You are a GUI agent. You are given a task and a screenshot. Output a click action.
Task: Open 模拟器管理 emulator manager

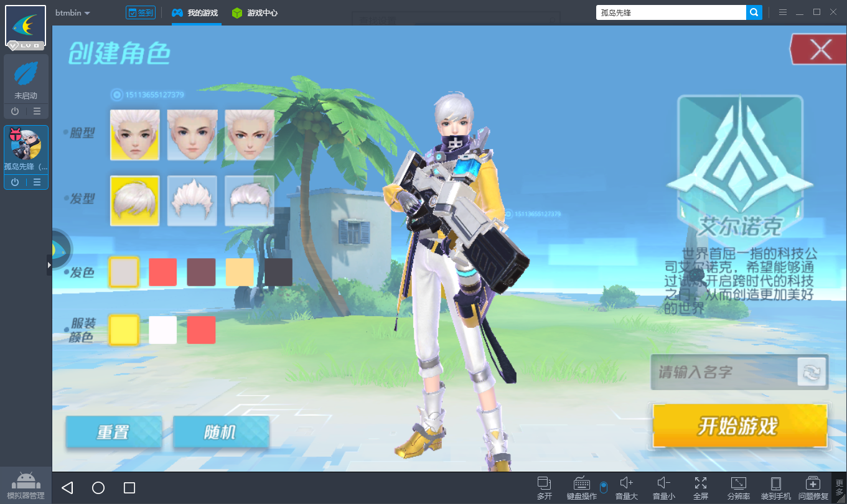click(26, 485)
